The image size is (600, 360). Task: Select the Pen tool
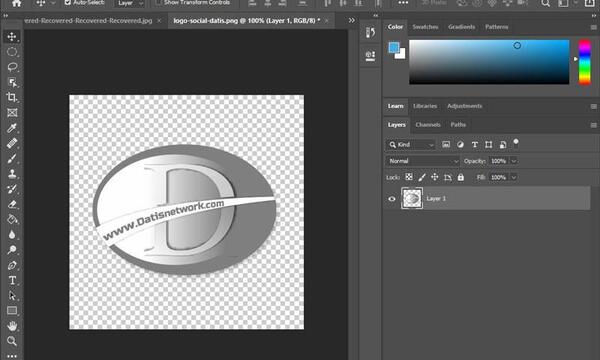pos(12,265)
